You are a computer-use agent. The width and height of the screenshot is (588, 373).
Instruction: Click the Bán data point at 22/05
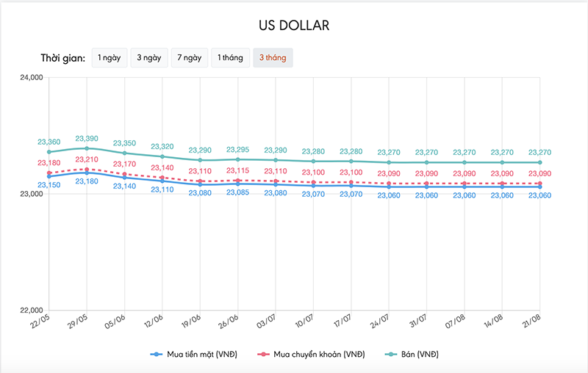(49, 152)
